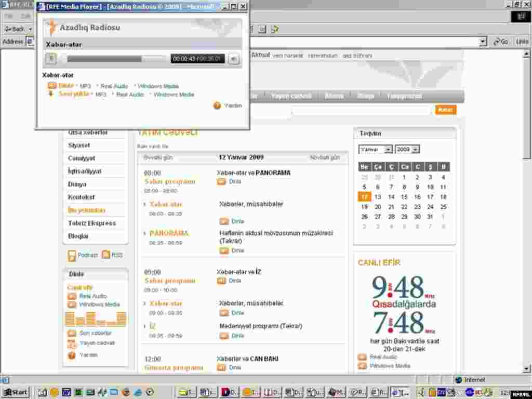
Task: Click the orange Axtar search button
Action: point(446,110)
